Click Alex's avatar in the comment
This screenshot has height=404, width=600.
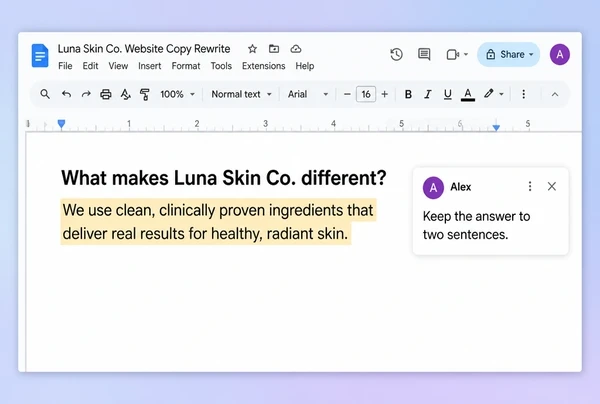[x=433, y=188]
